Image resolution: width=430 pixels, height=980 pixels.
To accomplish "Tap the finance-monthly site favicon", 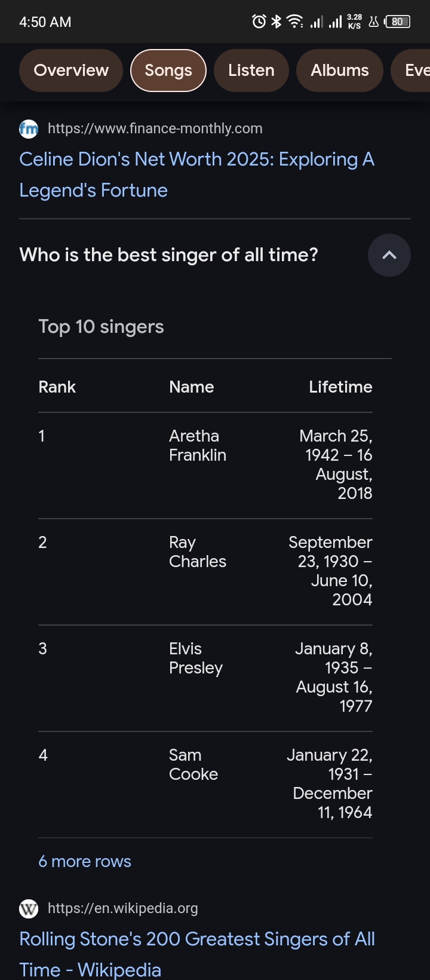I will (29, 128).
